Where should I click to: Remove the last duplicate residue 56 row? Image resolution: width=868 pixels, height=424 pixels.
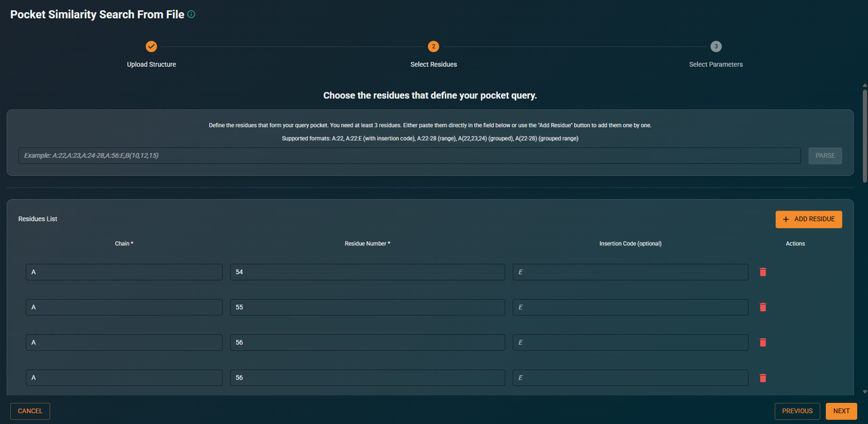click(x=763, y=378)
